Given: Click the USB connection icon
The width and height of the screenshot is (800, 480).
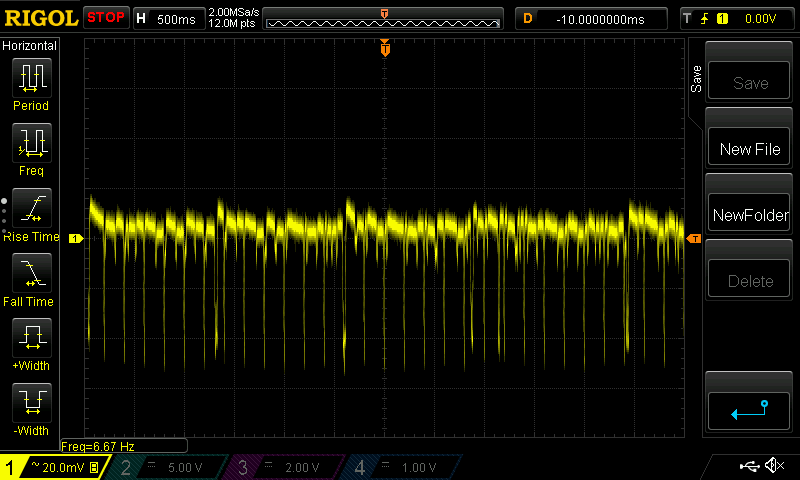Looking at the screenshot, I should [x=748, y=466].
